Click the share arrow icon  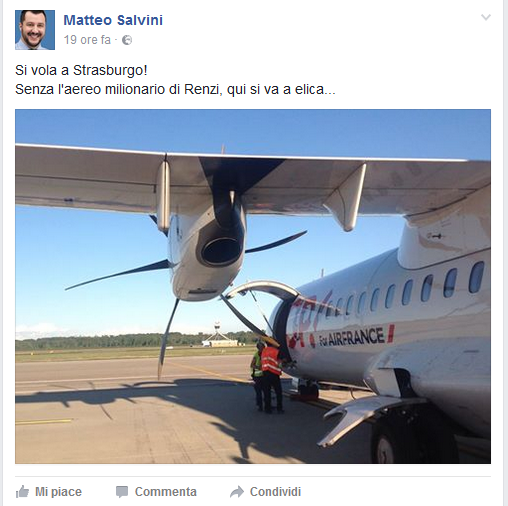click(237, 492)
